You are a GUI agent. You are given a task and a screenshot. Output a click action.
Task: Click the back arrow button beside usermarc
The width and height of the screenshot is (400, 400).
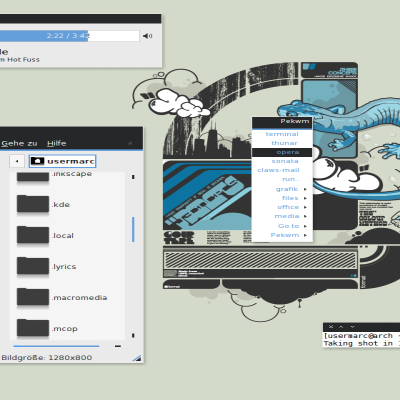[17, 161]
